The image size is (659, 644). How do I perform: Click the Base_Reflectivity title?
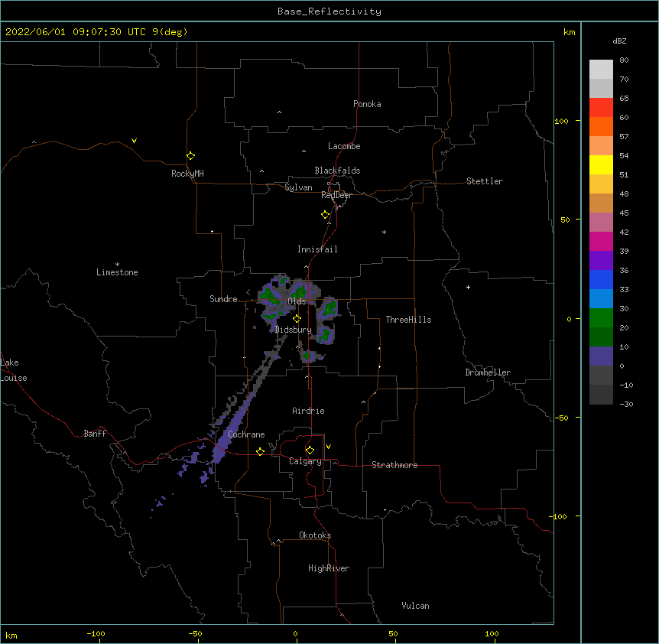(x=329, y=11)
